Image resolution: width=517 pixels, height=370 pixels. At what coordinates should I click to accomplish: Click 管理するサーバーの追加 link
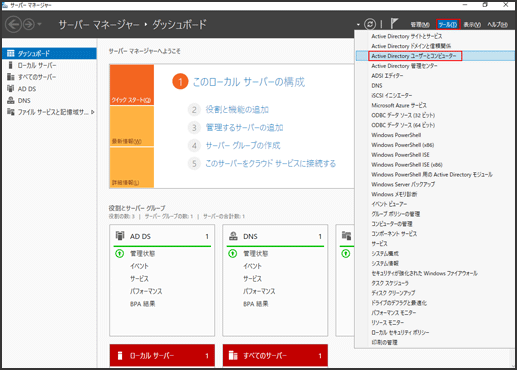[x=244, y=127]
